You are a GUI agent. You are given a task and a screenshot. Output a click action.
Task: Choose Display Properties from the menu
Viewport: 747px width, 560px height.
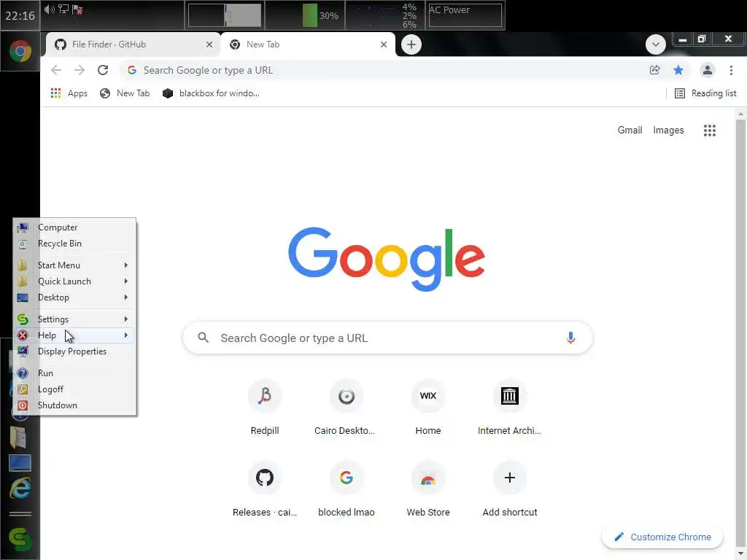point(74,351)
